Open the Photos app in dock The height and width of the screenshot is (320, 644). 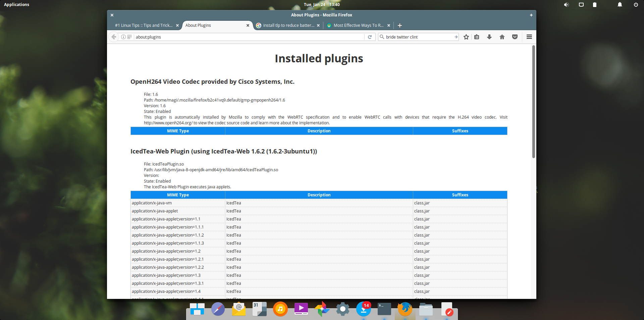tap(322, 309)
